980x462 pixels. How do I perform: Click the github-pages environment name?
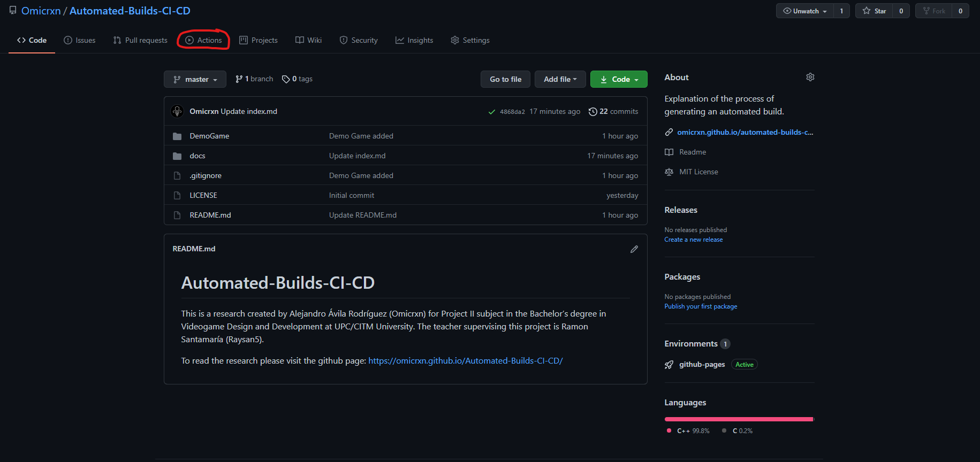702,365
